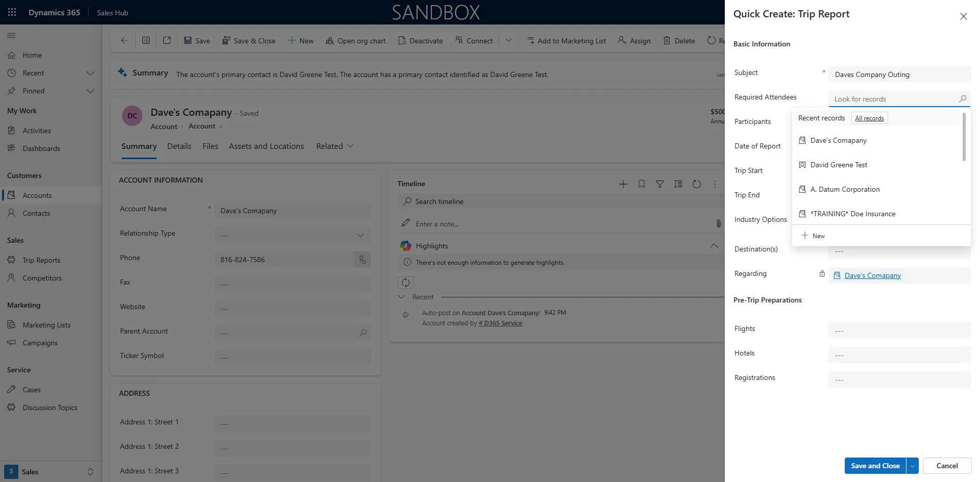Open the Account form selector chevron
The image size is (980, 482).
click(220, 126)
